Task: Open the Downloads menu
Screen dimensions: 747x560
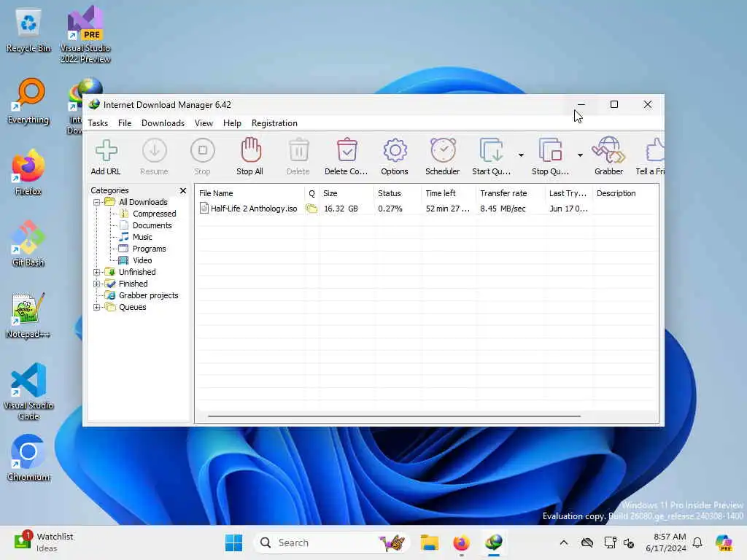Action: (x=163, y=123)
